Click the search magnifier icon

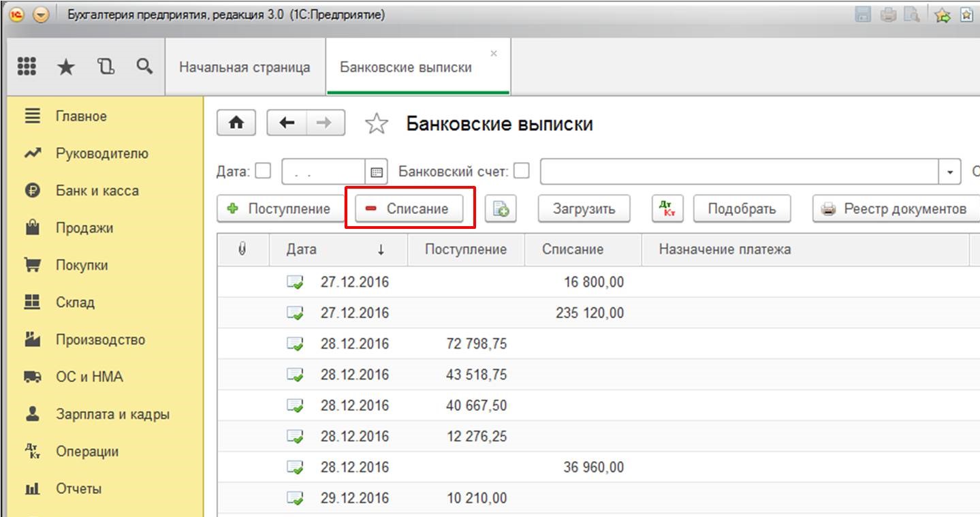click(x=144, y=66)
